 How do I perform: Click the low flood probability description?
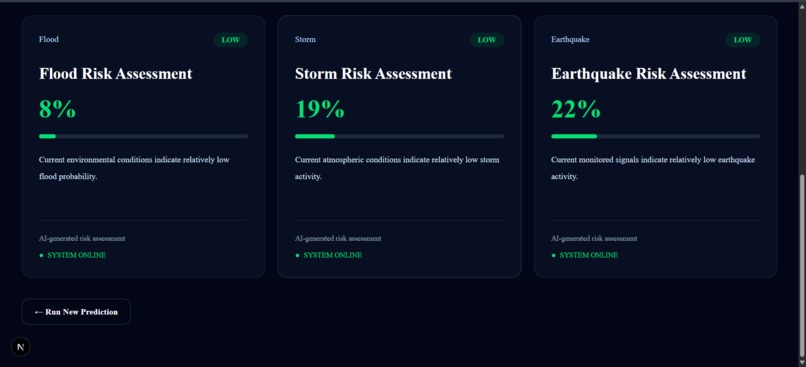(134, 168)
